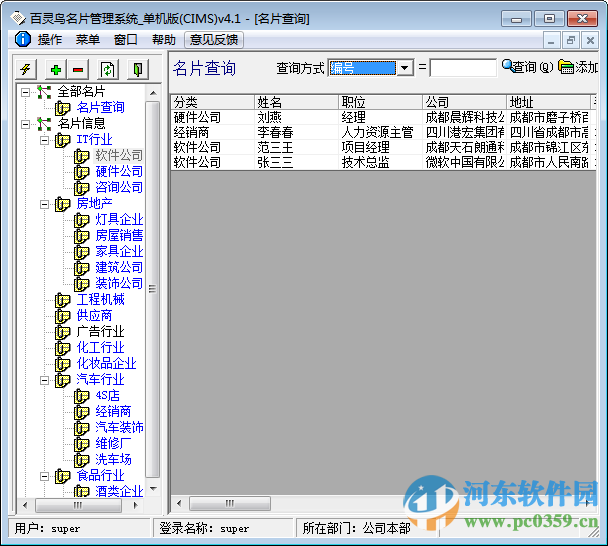Select 灯具企业 in the tree
608x546 pixels.
pyautogui.click(x=119, y=219)
